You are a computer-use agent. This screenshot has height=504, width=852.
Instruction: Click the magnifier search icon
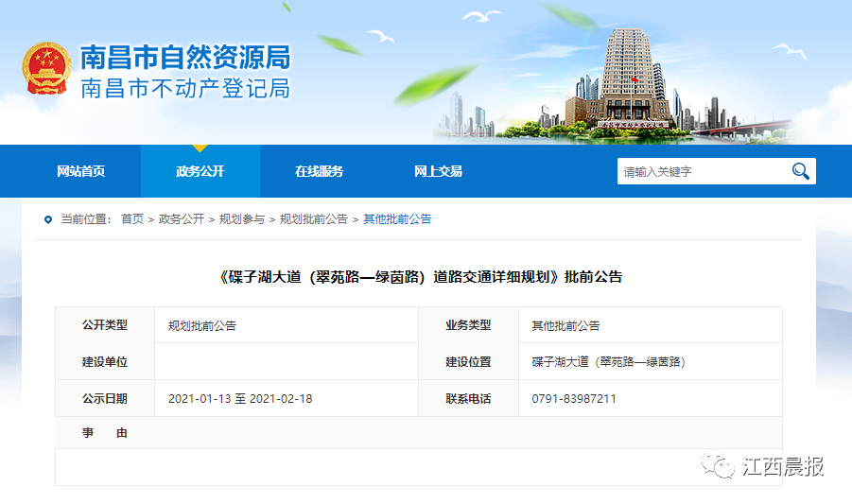pyautogui.click(x=800, y=171)
